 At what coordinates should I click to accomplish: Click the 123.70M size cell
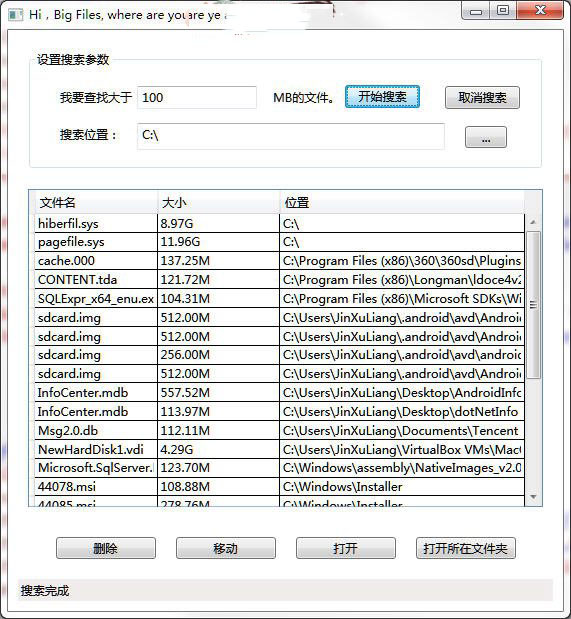218,468
